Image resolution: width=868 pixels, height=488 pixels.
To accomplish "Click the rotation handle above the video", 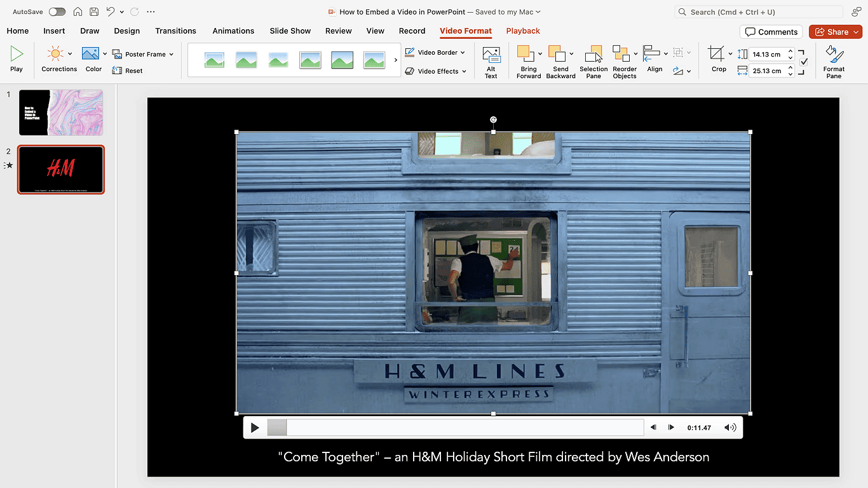I will coord(494,119).
